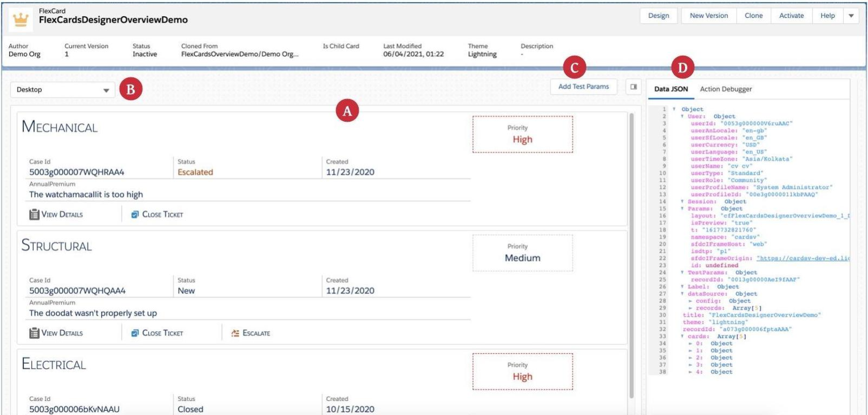
Task: Click the New Version button
Action: tap(709, 15)
